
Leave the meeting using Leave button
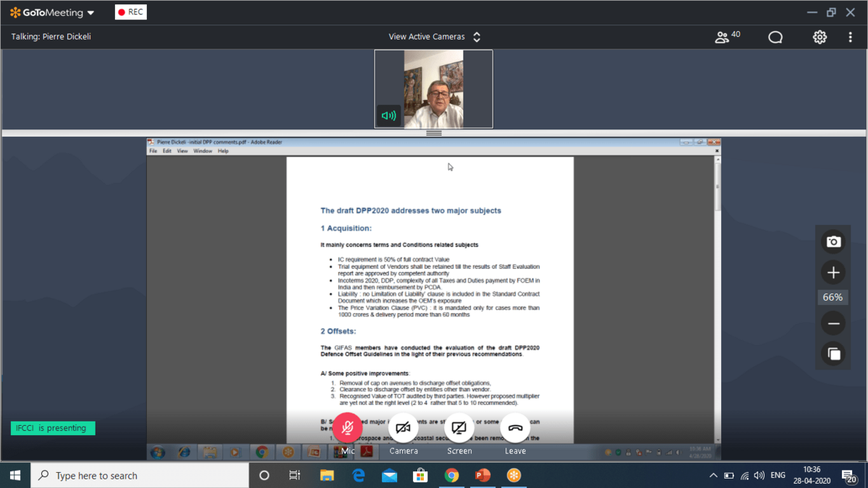(515, 428)
